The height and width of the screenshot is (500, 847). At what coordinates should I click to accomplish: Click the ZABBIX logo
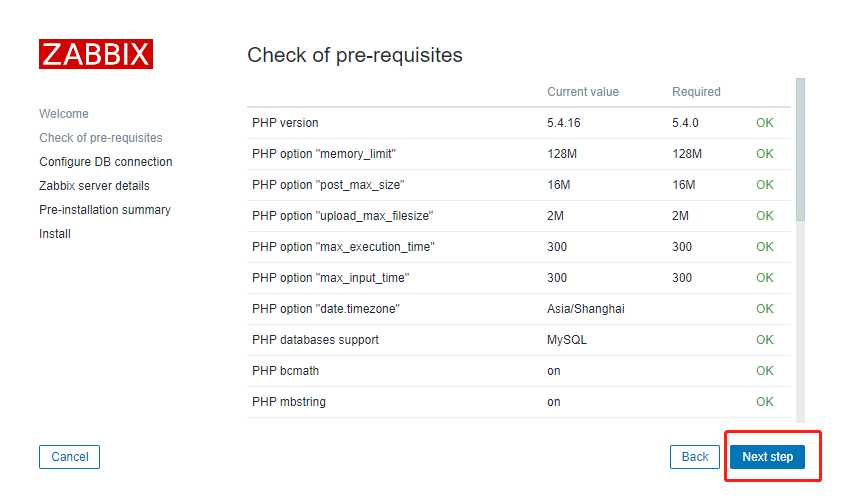tap(96, 54)
